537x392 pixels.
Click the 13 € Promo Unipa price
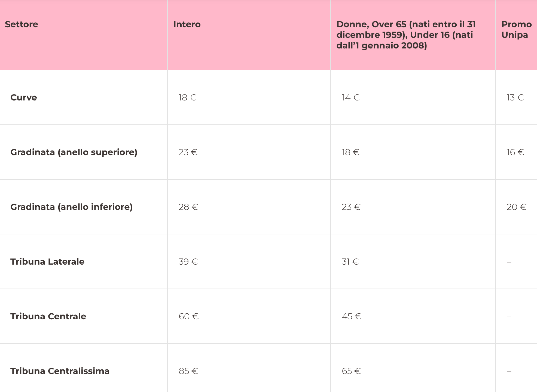click(515, 97)
